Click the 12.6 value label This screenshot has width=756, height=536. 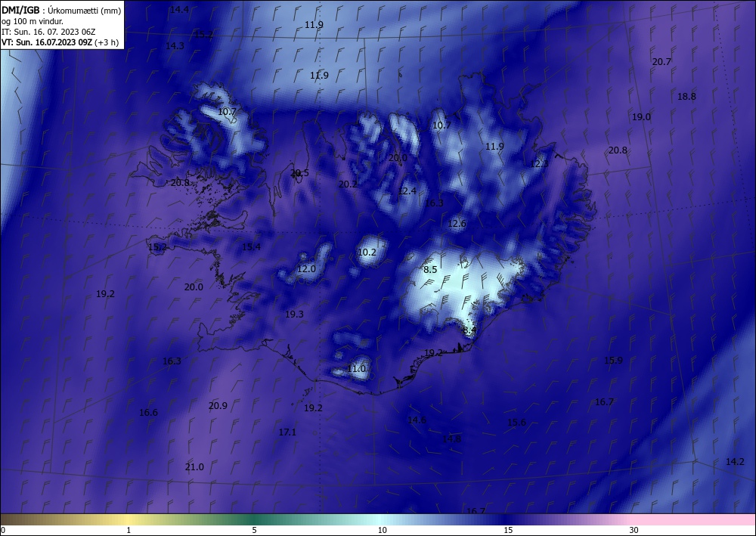457,224
